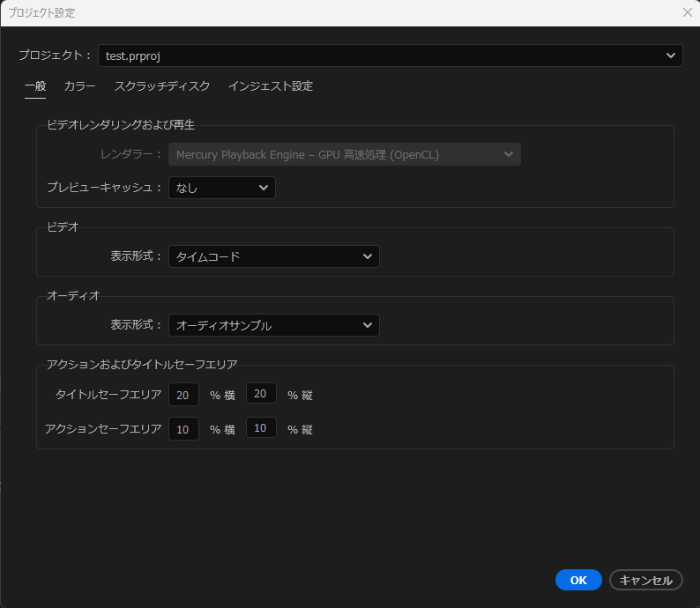Click the アクションセーフエリア 横 percentage field

pyautogui.click(x=183, y=429)
